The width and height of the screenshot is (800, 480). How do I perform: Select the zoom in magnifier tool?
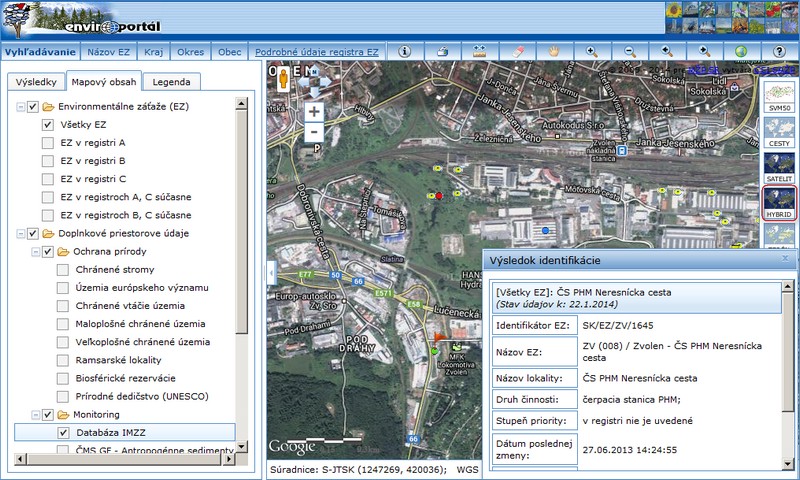[592, 52]
